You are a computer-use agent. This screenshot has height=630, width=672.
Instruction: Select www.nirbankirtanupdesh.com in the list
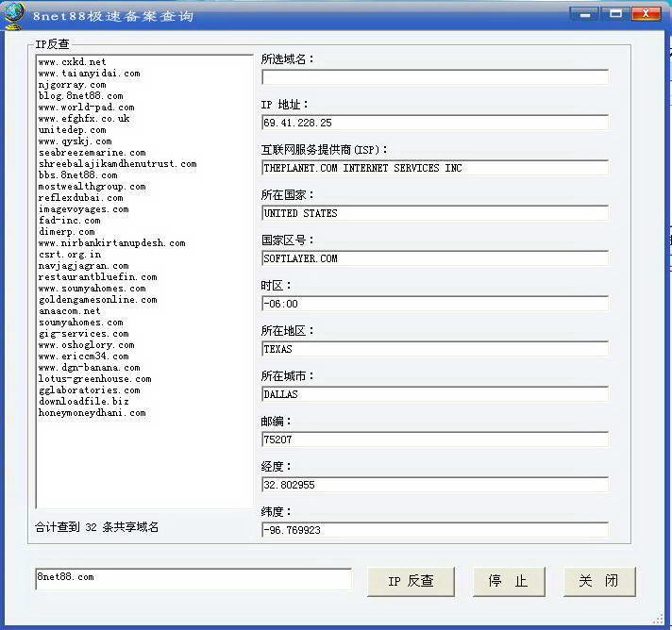pyautogui.click(x=112, y=243)
